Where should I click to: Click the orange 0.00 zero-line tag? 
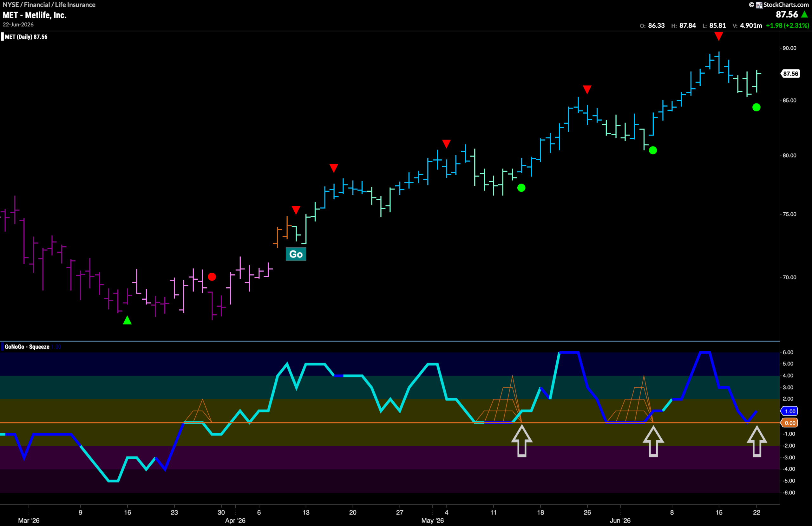(790, 423)
